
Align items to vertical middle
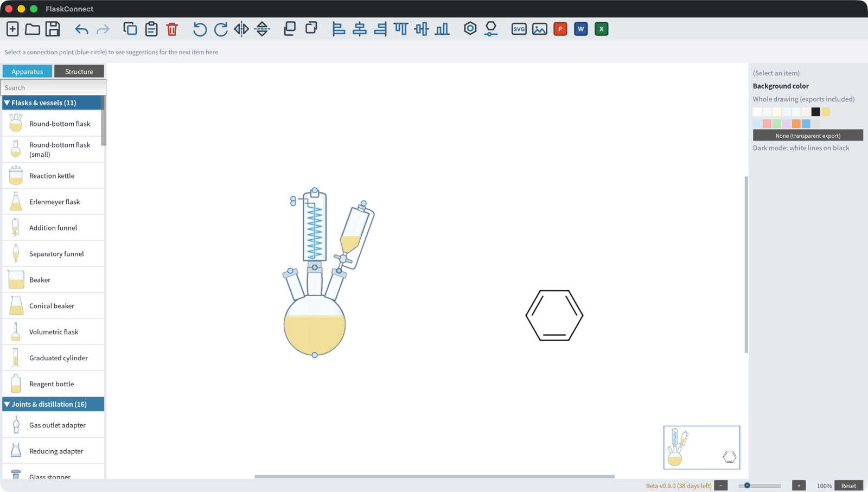point(422,29)
